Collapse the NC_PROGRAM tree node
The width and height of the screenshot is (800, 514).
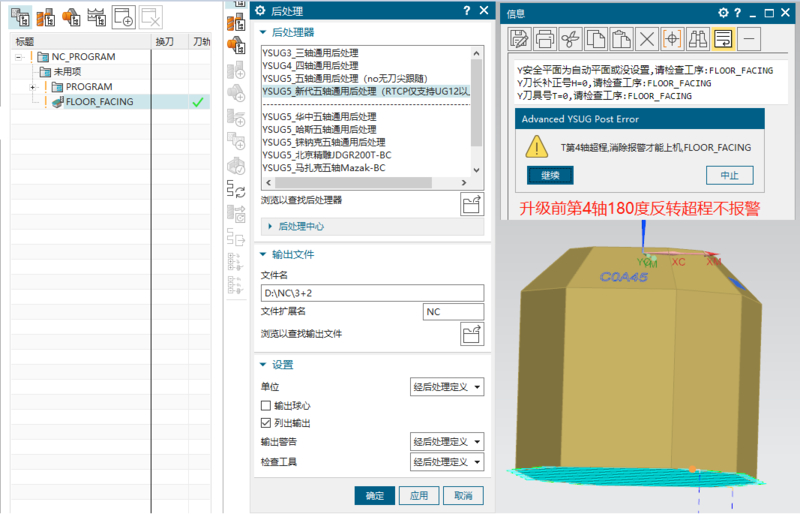19,57
